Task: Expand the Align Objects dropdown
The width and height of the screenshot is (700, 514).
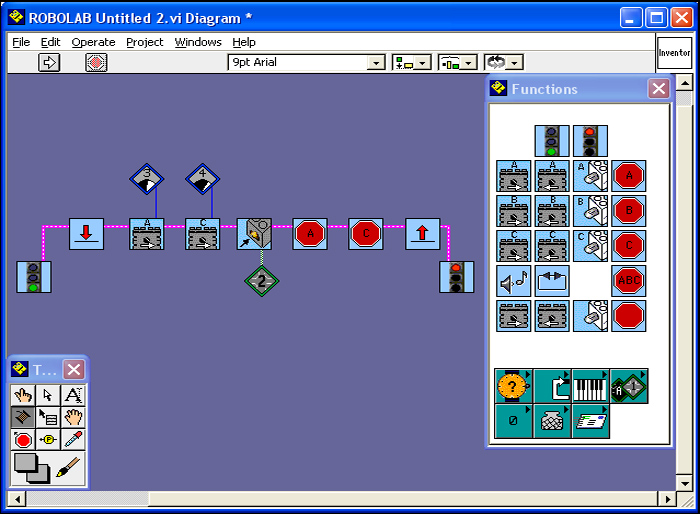Action: [x=411, y=62]
